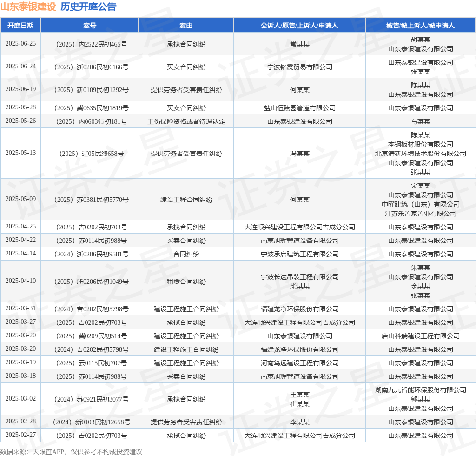Click plaintiff 宁波铭震贸易有限公司

tap(300, 67)
